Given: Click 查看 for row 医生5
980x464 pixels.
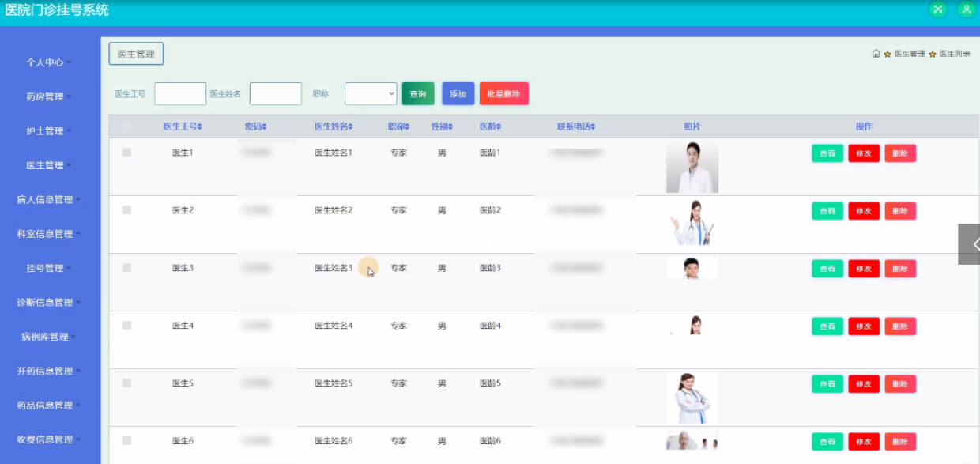Looking at the screenshot, I should pos(827,384).
